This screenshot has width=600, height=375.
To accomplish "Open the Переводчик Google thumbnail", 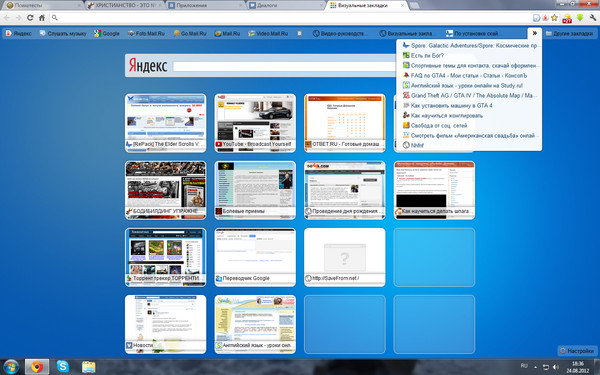I will point(255,257).
